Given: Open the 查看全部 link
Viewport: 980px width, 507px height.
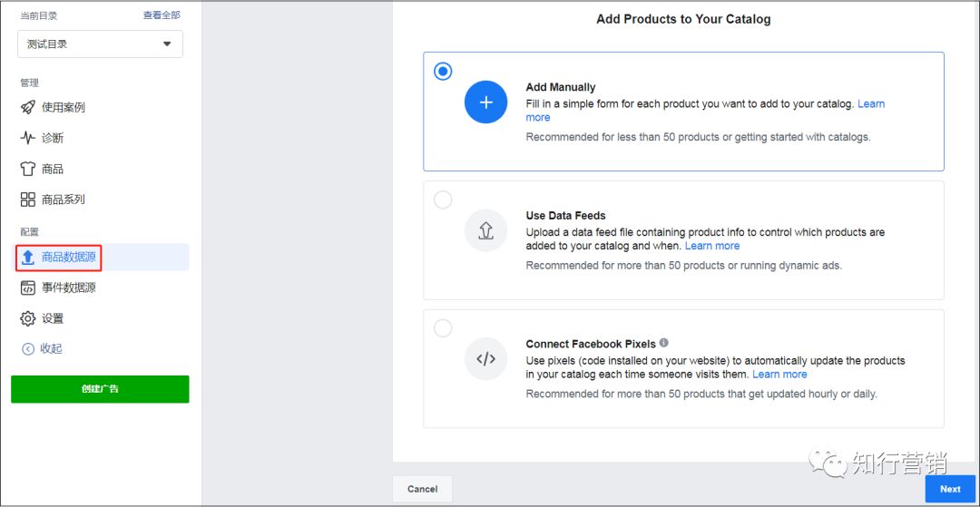Looking at the screenshot, I should 162,15.
